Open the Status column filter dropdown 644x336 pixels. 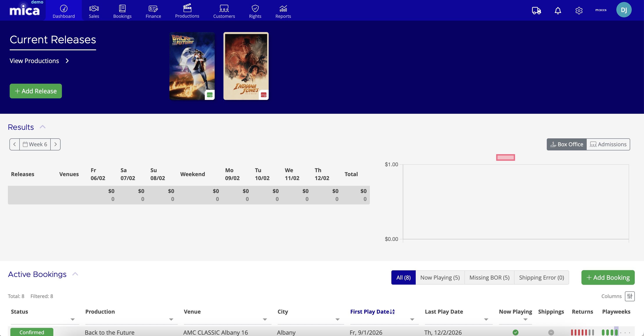[x=73, y=320]
